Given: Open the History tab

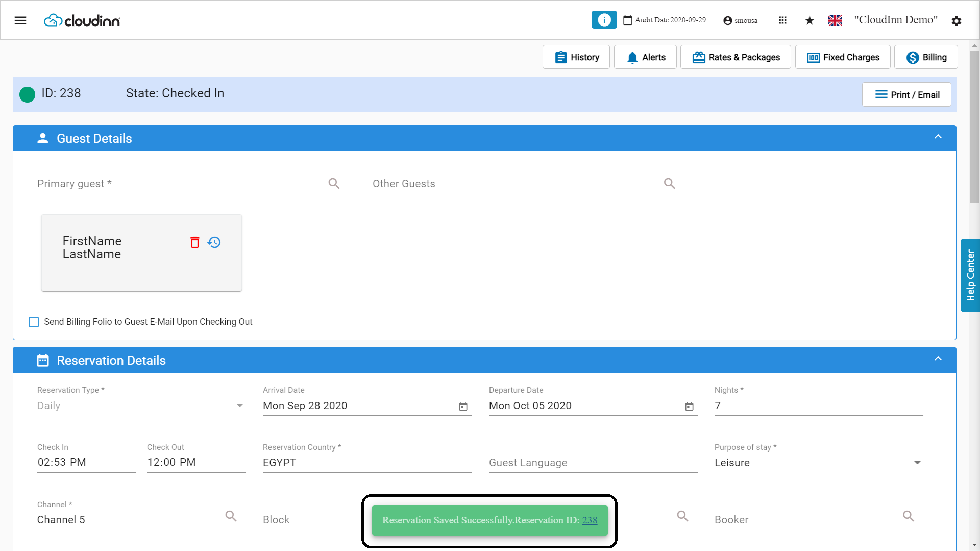Looking at the screenshot, I should 576,57.
